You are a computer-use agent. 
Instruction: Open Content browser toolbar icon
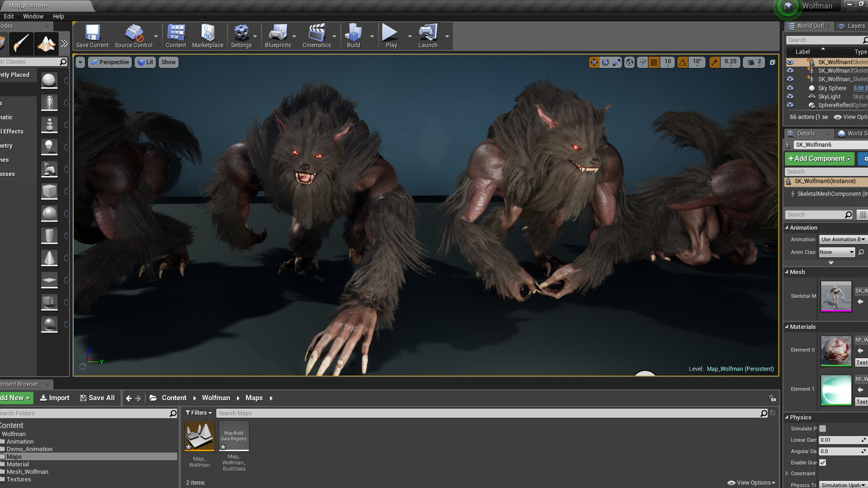pos(176,36)
